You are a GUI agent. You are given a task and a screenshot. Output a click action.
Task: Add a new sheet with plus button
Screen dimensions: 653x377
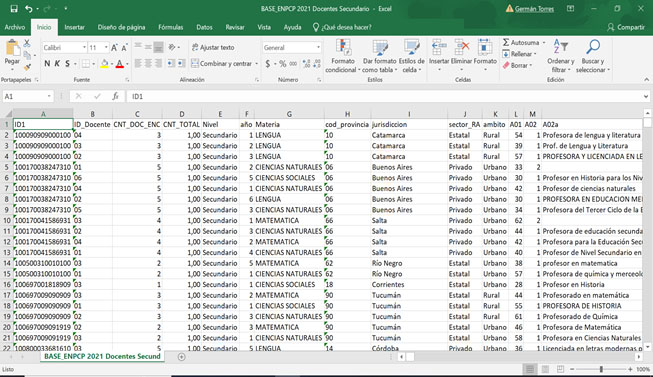(x=182, y=357)
